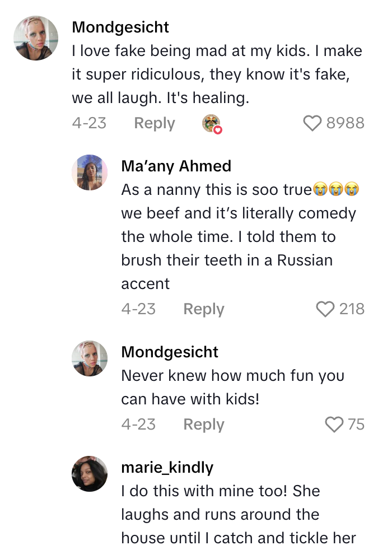Viewport: 392px width, 550px height.
Task: Select marie_kindly's tickle comment text
Action: point(238,515)
